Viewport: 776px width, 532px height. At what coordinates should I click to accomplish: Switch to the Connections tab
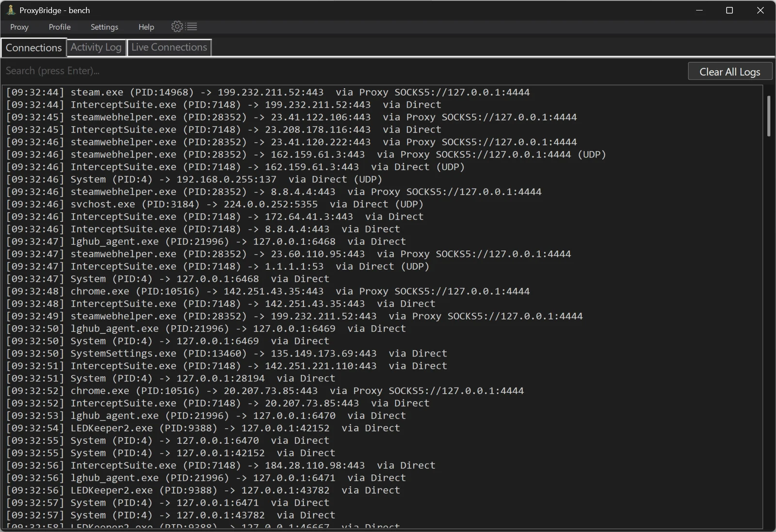click(x=34, y=48)
